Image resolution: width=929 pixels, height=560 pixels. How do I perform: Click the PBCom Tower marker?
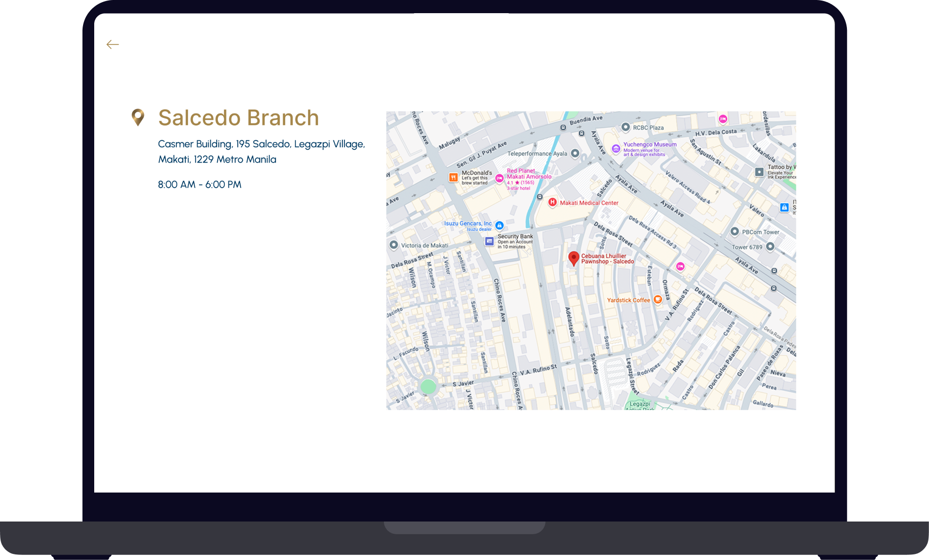(x=734, y=232)
